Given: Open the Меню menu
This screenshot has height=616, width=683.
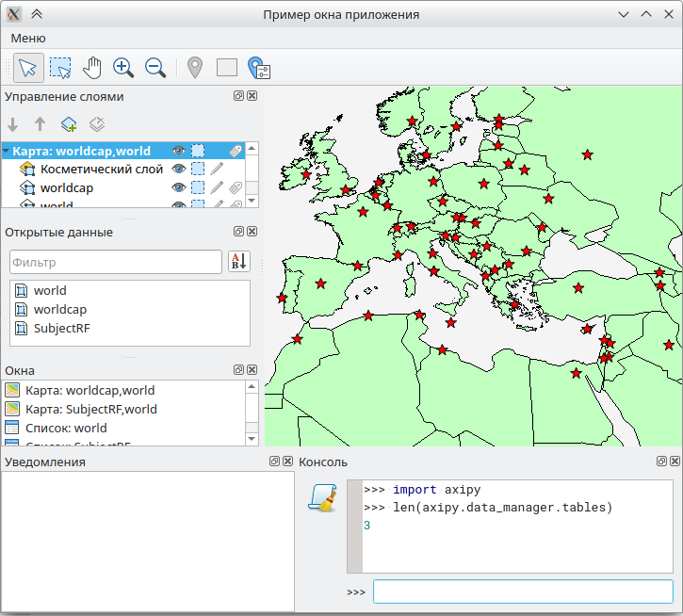Looking at the screenshot, I should click(x=28, y=38).
